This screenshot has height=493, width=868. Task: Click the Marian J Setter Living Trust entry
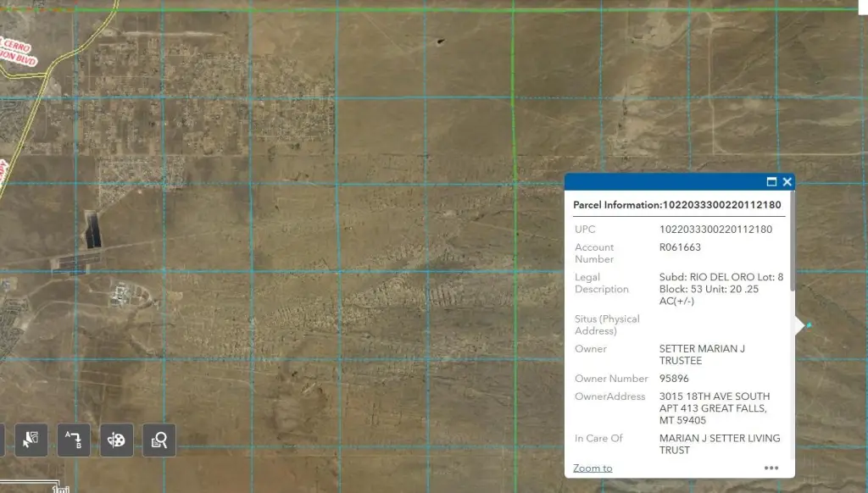point(719,444)
